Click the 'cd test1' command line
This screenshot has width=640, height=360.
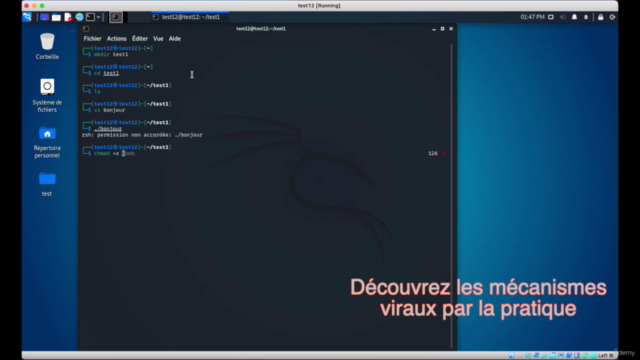click(107, 73)
